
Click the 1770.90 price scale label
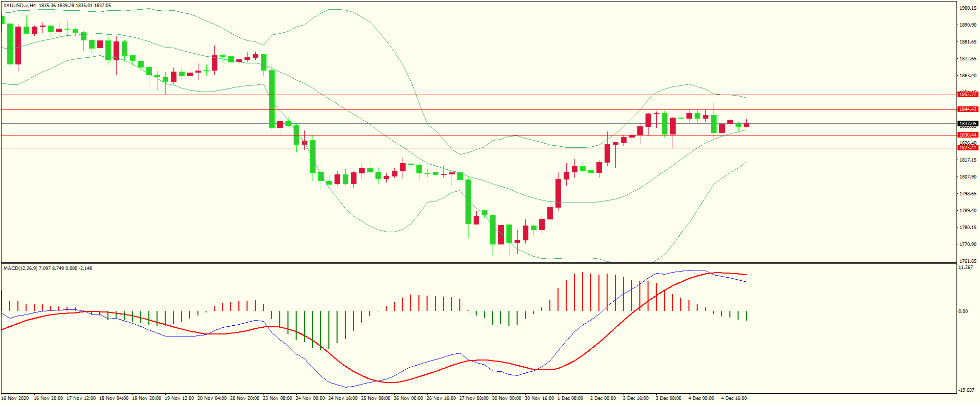[x=968, y=244]
